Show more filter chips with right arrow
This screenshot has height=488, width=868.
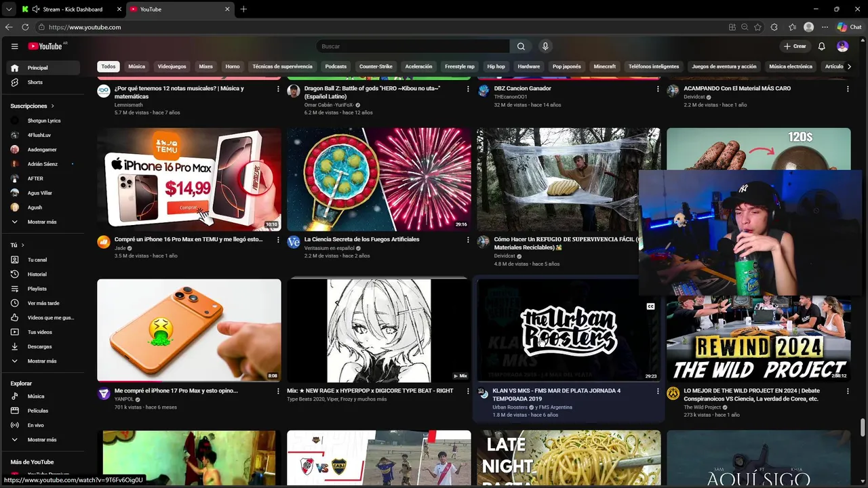(849, 66)
